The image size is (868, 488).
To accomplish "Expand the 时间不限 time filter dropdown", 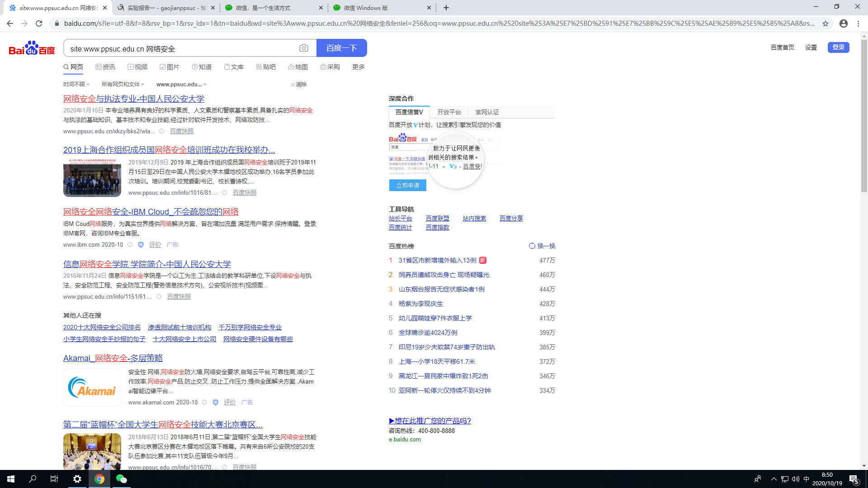I will [76, 84].
